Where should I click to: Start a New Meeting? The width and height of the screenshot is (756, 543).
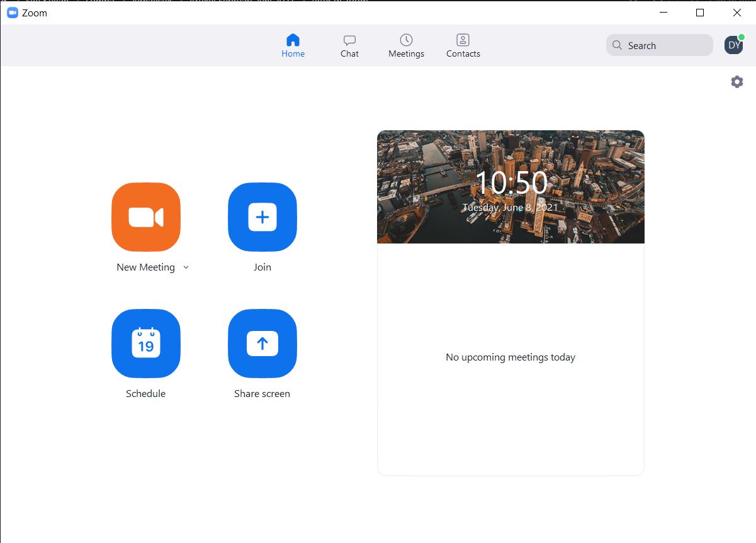(x=145, y=217)
